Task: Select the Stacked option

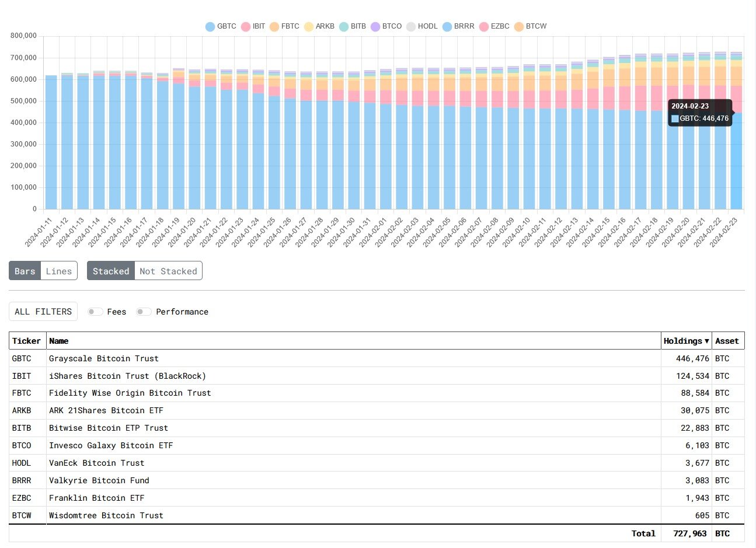Action: click(111, 271)
